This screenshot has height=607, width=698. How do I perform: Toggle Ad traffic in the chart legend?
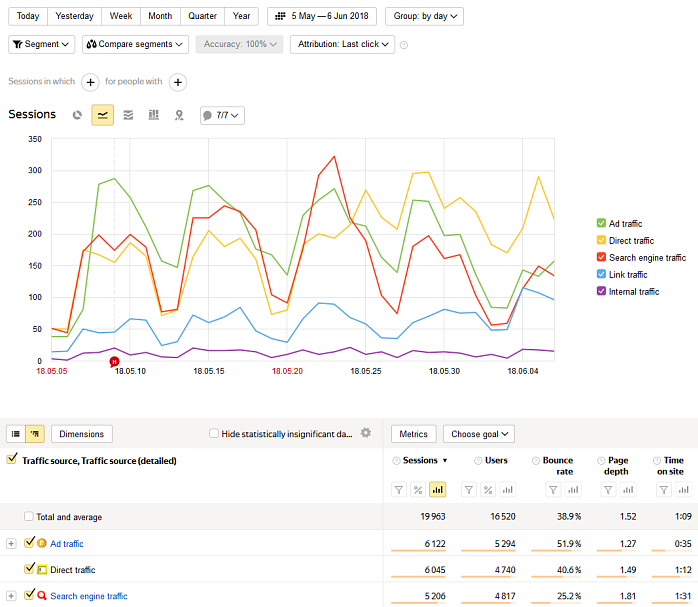(601, 223)
